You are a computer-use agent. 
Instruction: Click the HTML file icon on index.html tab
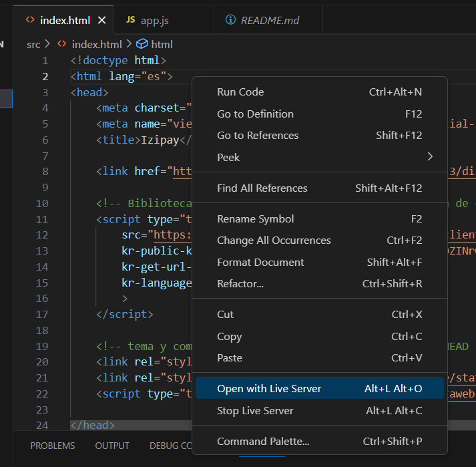(x=30, y=20)
